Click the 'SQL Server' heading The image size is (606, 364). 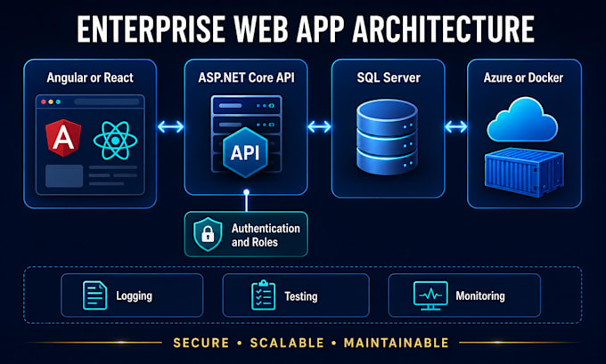coord(389,77)
